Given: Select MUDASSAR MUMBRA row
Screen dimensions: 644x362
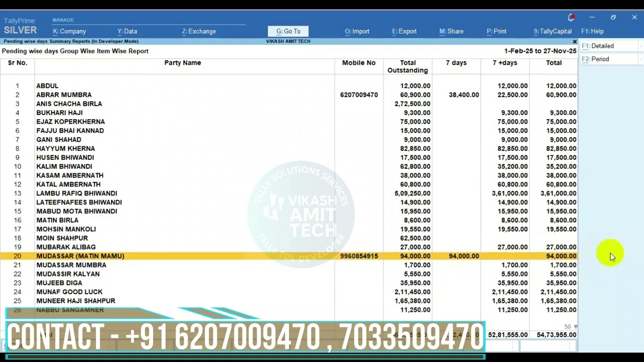Looking at the screenshot, I should coord(288,265).
